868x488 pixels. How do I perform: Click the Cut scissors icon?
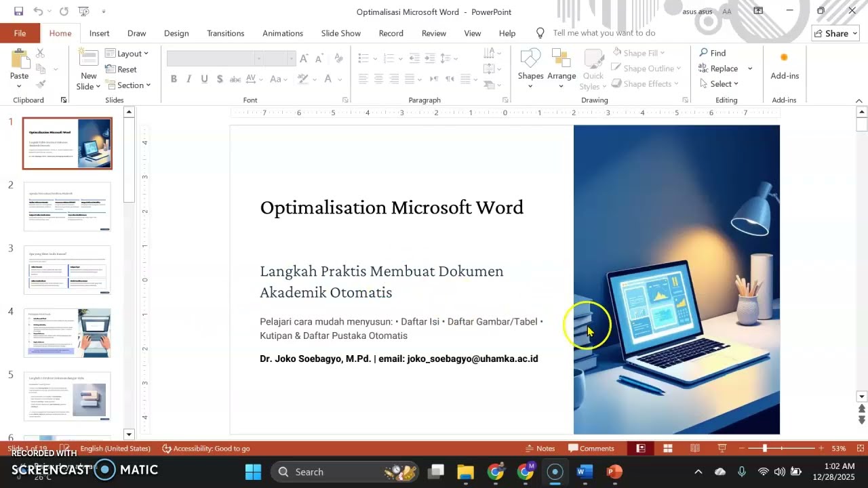40,53
